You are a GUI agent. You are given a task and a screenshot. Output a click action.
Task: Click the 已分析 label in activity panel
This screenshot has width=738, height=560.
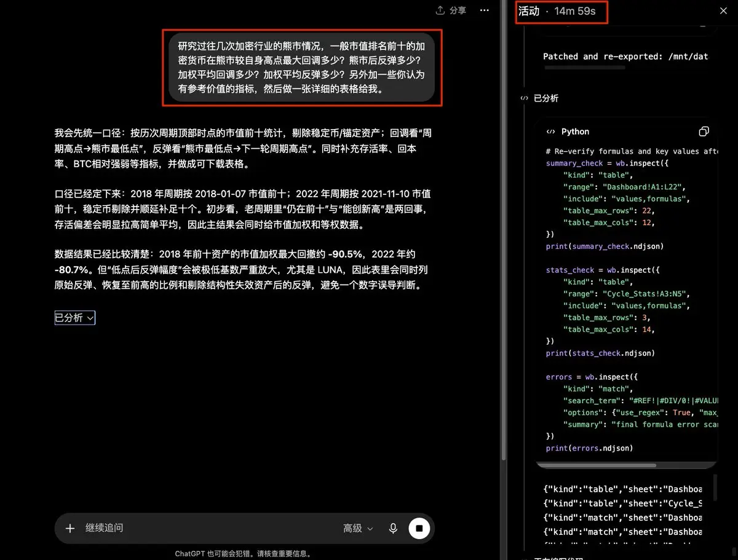coord(546,98)
